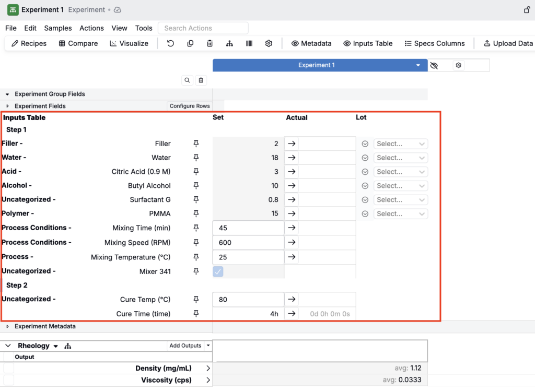The image size is (535, 392).
Task: Click the pin icon for Filler row
Action: pos(196,144)
